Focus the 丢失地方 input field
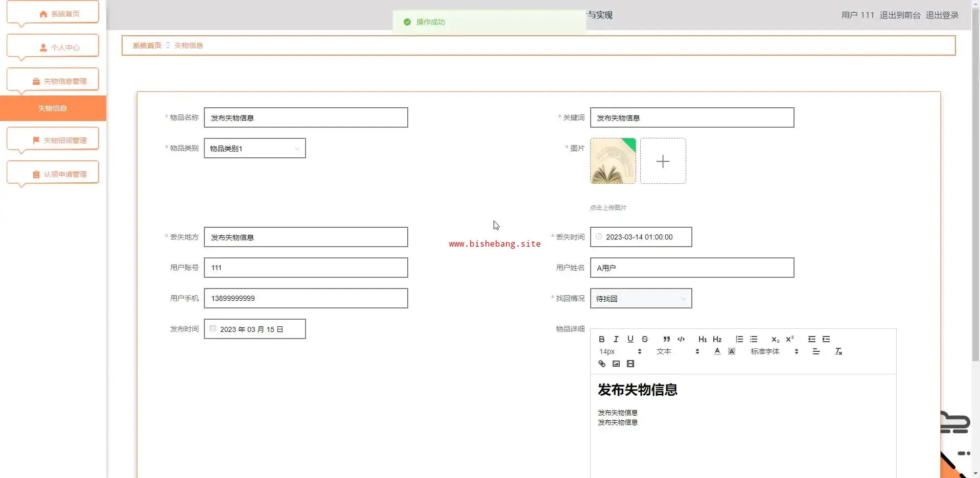Image resolution: width=980 pixels, height=478 pixels. (x=306, y=237)
